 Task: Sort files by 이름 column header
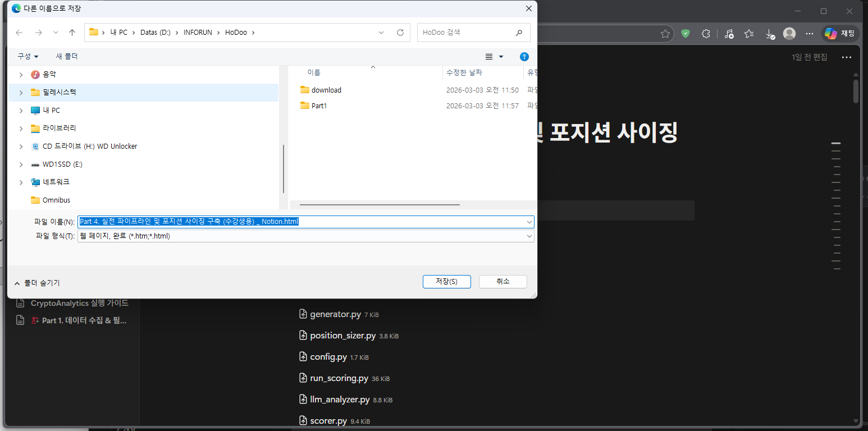(314, 73)
